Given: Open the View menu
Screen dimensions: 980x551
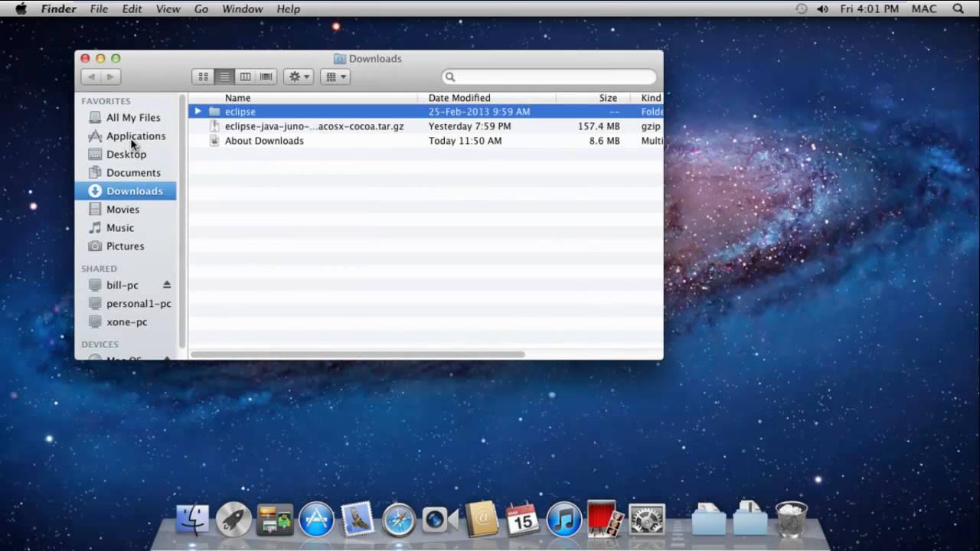Looking at the screenshot, I should click(x=168, y=8).
